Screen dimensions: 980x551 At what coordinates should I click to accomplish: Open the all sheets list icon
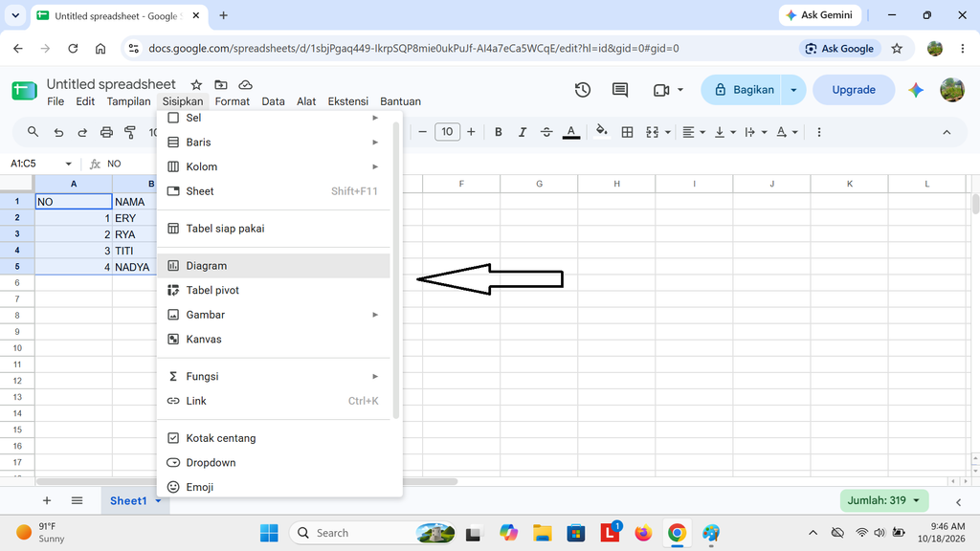pos(77,500)
